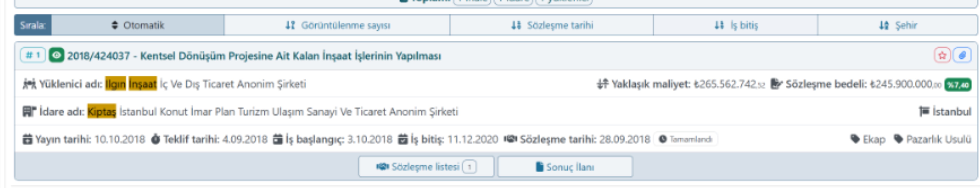
Task: Open Sözleşme listesi button
Action: pos(426,167)
